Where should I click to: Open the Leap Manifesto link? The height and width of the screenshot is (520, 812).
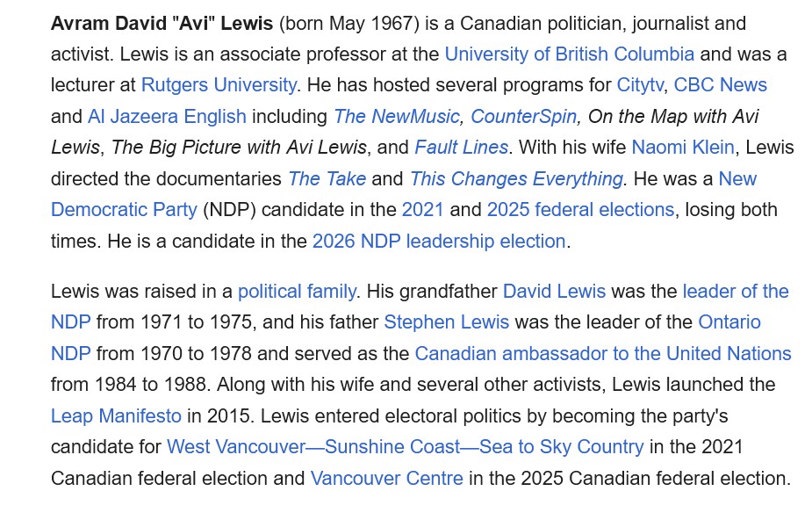click(x=116, y=416)
